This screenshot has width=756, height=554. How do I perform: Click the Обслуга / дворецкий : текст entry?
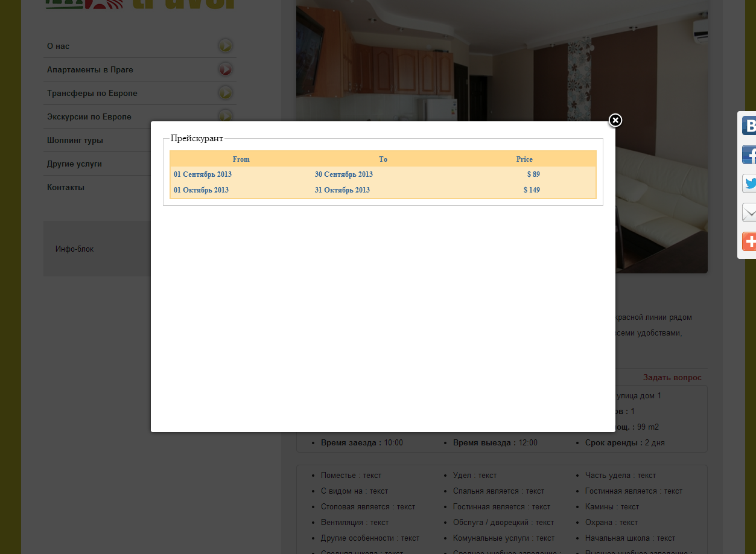click(503, 522)
